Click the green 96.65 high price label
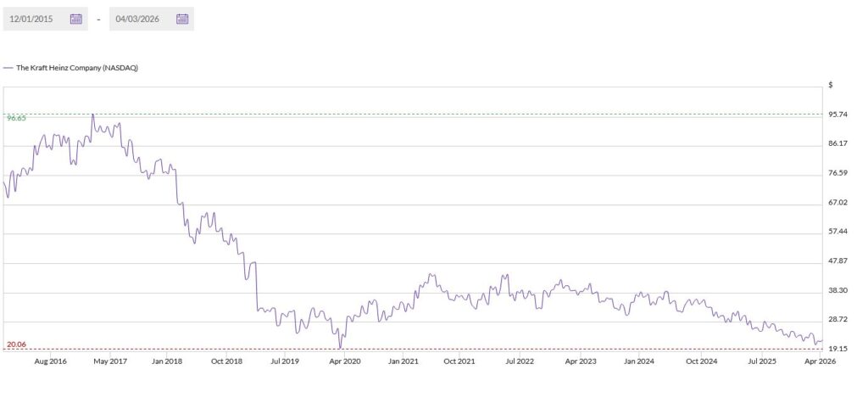 click(16, 119)
